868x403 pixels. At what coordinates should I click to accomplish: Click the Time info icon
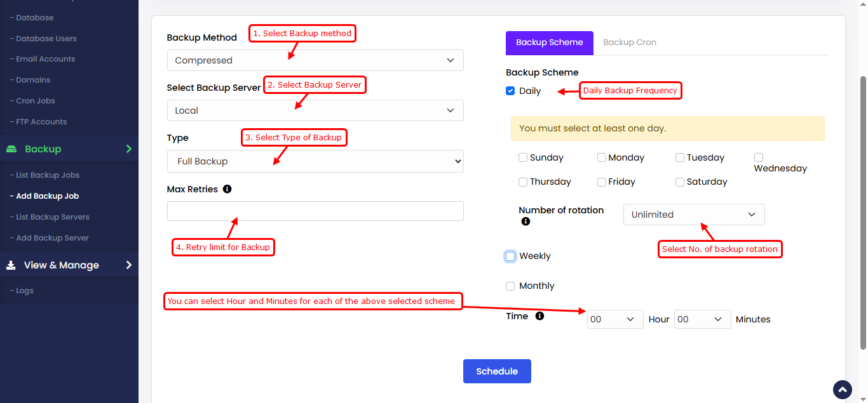tap(539, 316)
